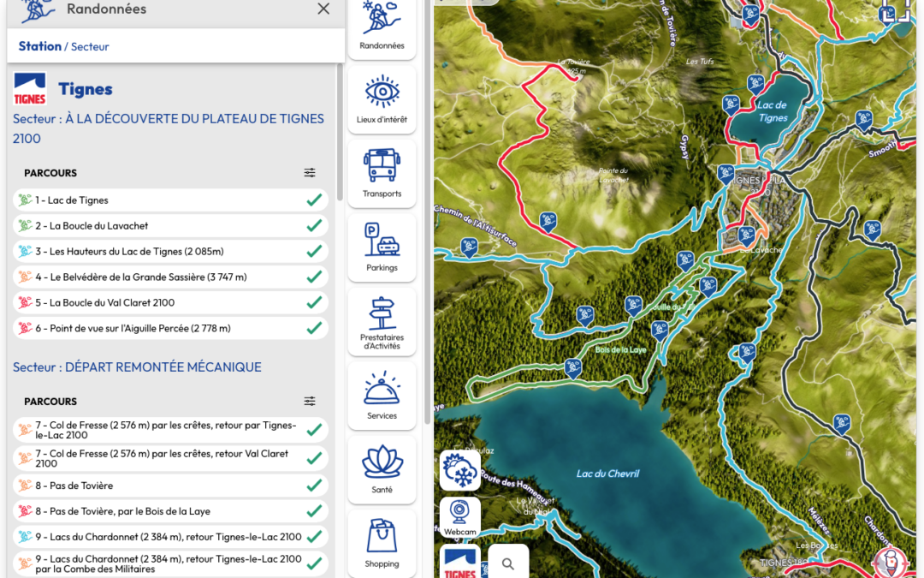Close the Randonnées panel
Screen dimensions: 924x578
(323, 9)
